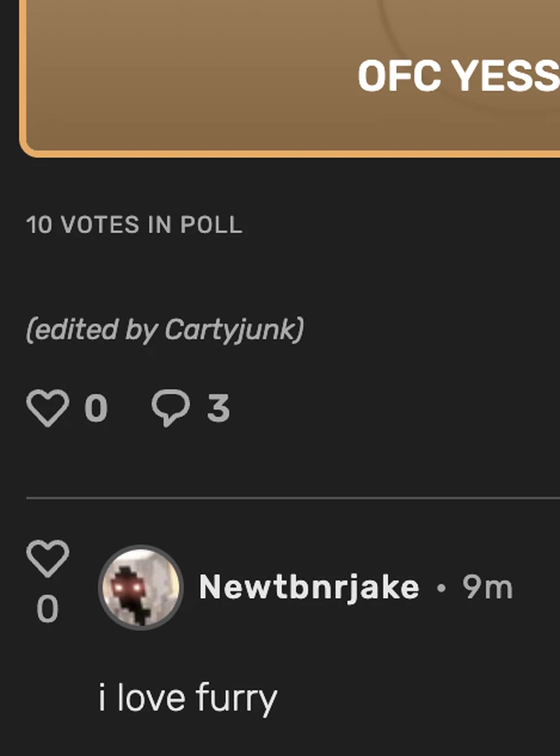Click the post's like count next to heart
This screenshot has height=756, width=560.
coord(96,409)
